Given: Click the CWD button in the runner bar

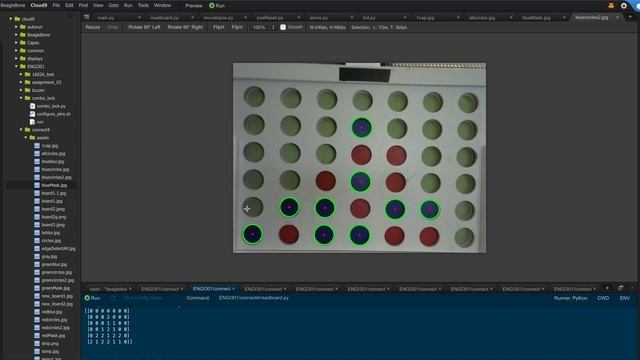Looking at the screenshot, I should 603,298.
